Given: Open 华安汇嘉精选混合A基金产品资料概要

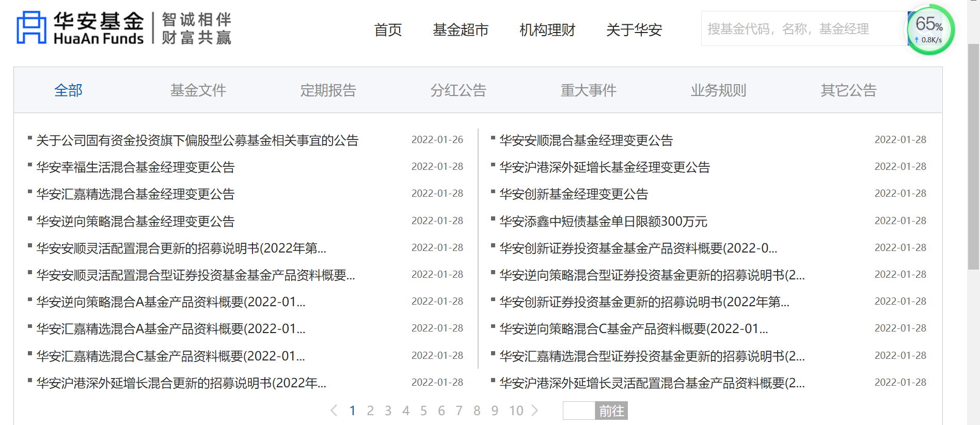Looking at the screenshot, I should 171,329.
